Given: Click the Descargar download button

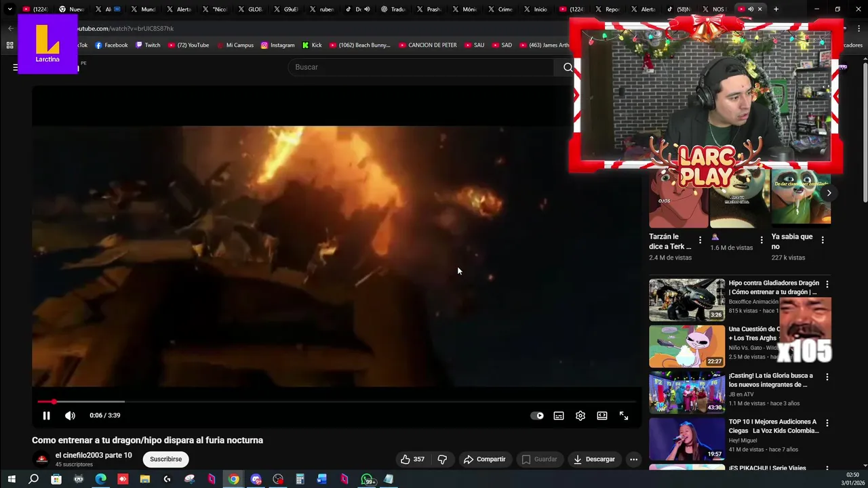Looking at the screenshot, I should [594, 459].
